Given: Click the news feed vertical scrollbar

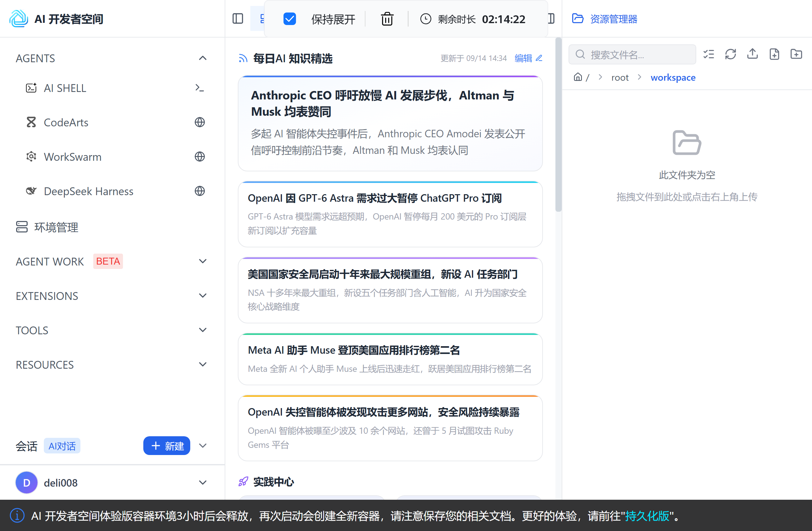Looking at the screenshot, I should 558,124.
